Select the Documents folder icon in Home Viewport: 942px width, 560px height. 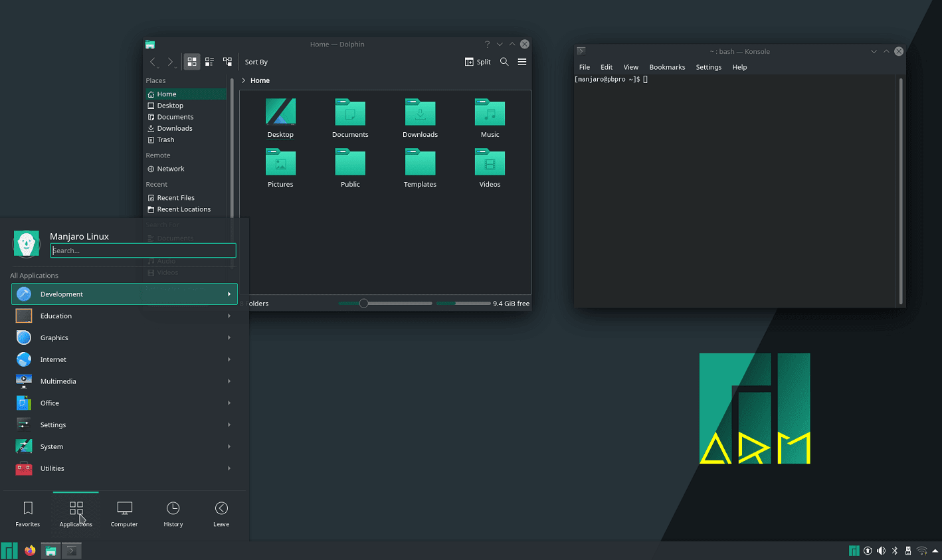[x=350, y=118]
